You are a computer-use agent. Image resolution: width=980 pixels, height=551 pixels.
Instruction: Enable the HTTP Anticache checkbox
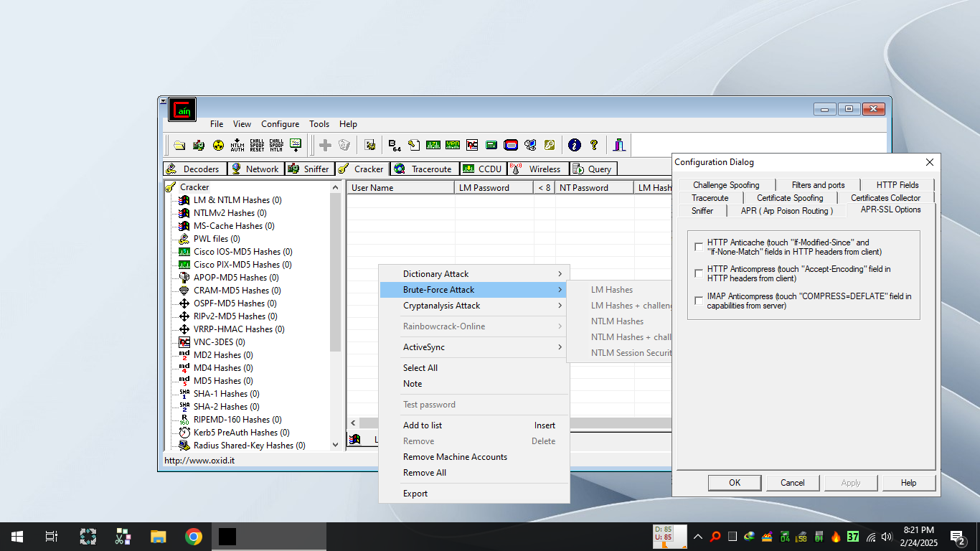click(699, 248)
